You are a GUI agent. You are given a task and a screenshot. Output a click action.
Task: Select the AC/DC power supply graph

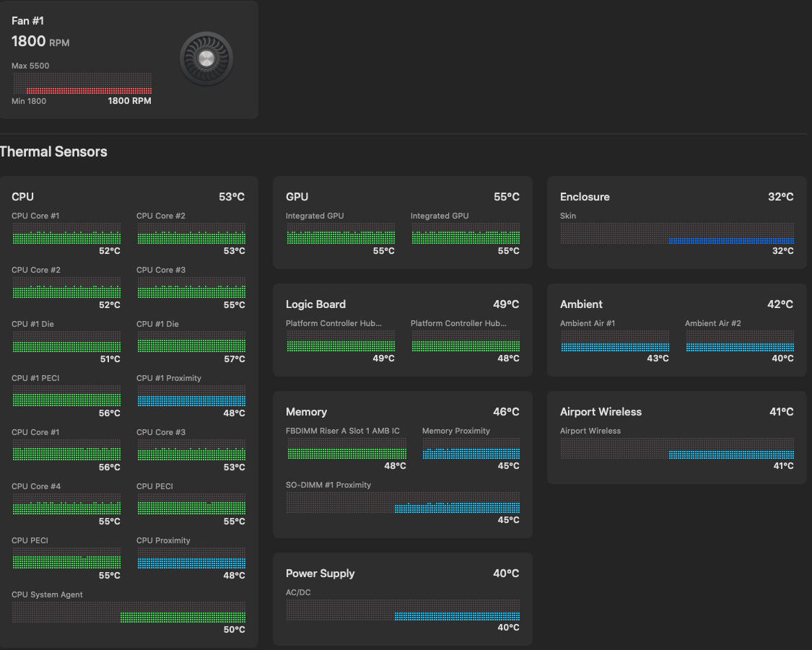pos(403,610)
